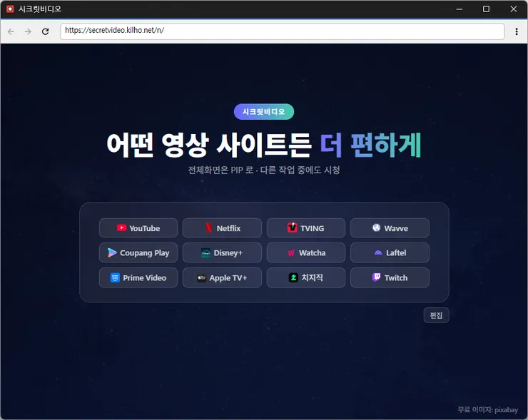
Task: Open the Netflix shortcut button
Action: [x=222, y=228]
